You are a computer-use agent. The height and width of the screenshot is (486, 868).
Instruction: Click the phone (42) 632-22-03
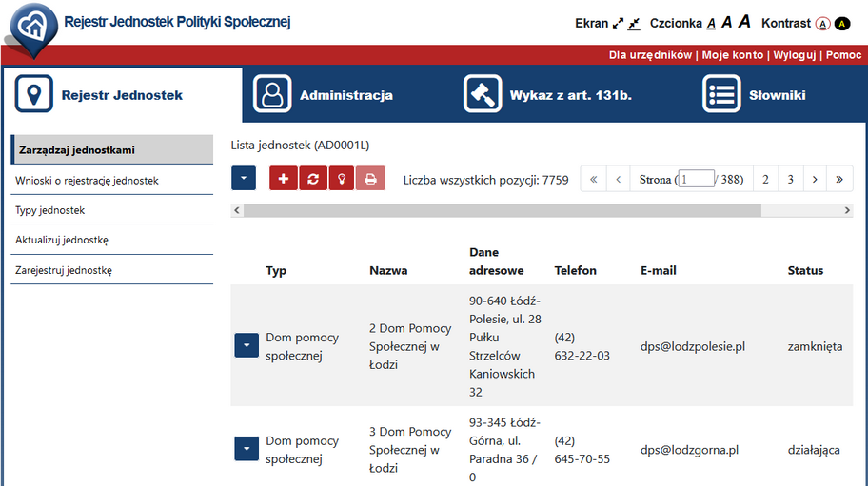(x=582, y=346)
